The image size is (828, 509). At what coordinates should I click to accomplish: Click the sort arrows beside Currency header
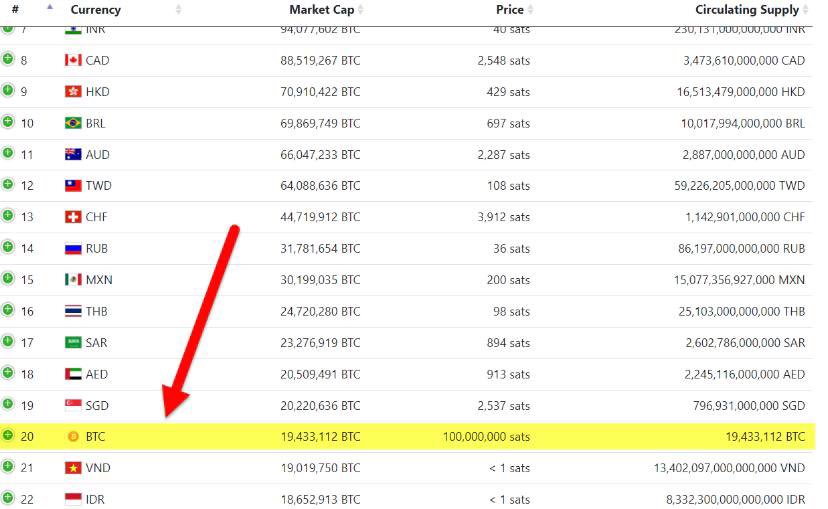pos(178,10)
